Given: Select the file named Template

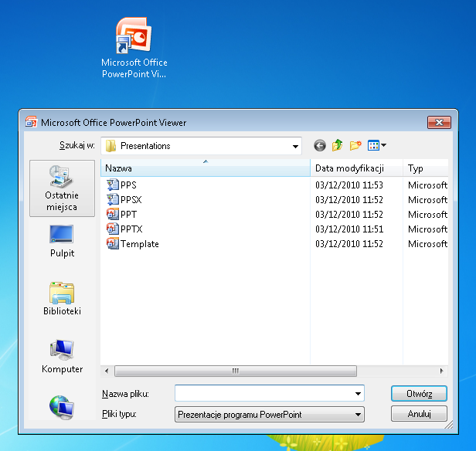Looking at the screenshot, I should [140, 243].
